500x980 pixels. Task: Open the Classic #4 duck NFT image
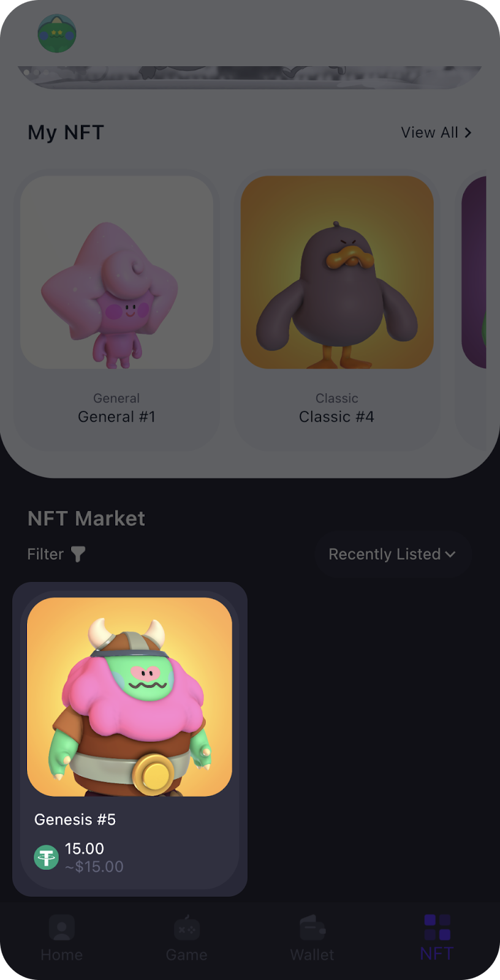tap(337, 273)
